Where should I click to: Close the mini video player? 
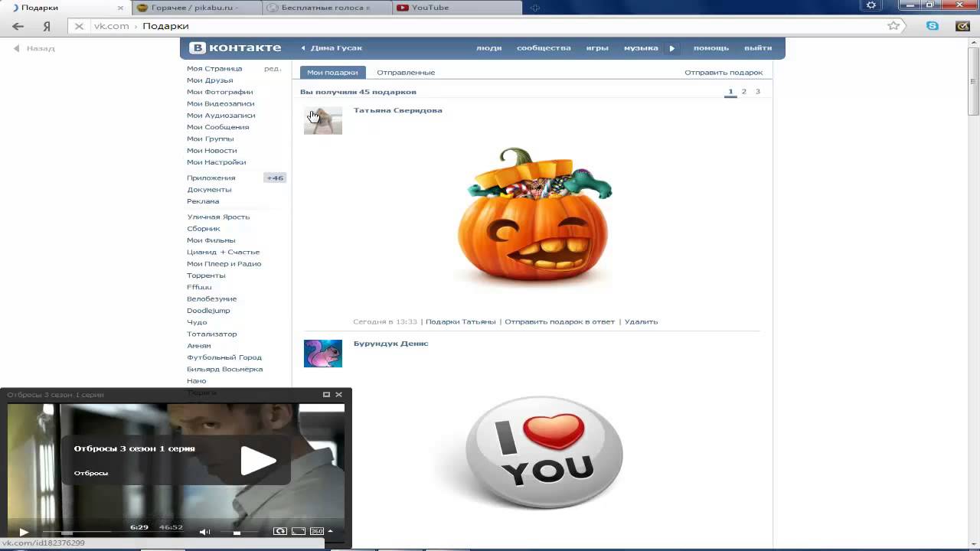[x=338, y=395]
